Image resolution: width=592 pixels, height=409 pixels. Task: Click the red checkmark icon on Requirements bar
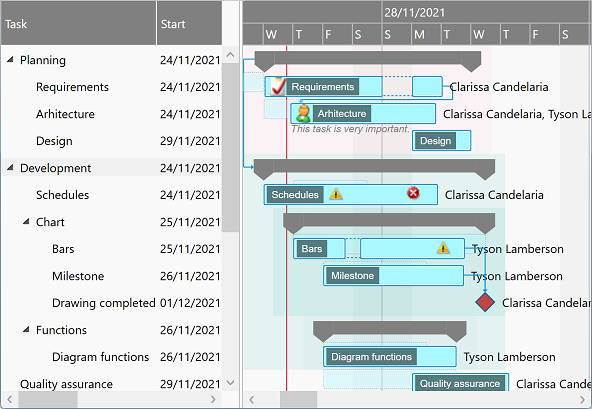(x=277, y=86)
